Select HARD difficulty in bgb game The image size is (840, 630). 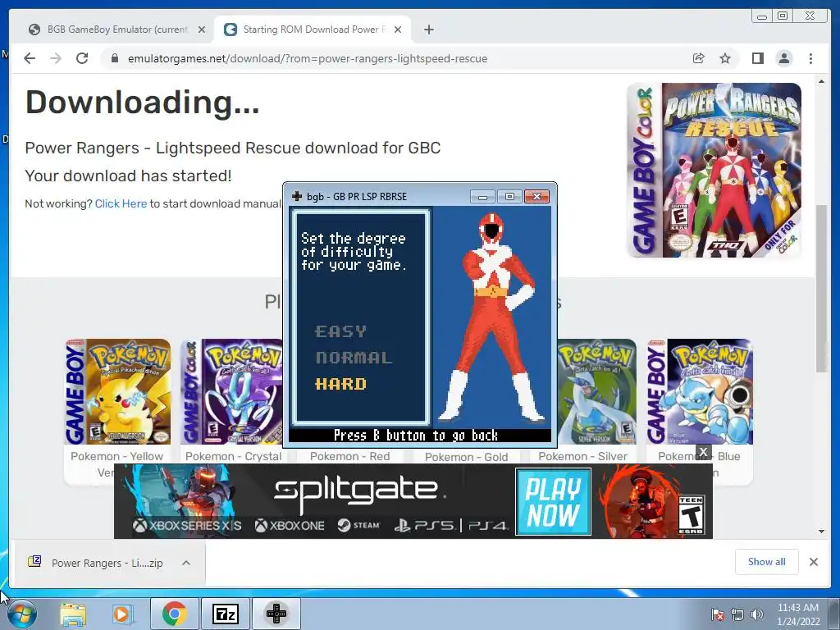tap(340, 384)
